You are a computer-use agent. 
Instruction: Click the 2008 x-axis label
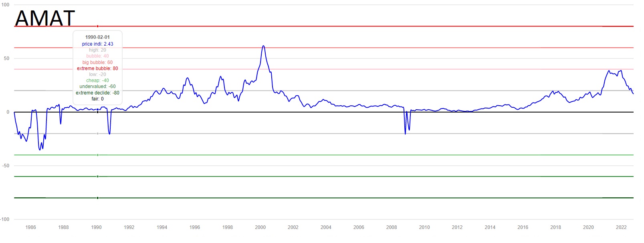click(x=392, y=227)
